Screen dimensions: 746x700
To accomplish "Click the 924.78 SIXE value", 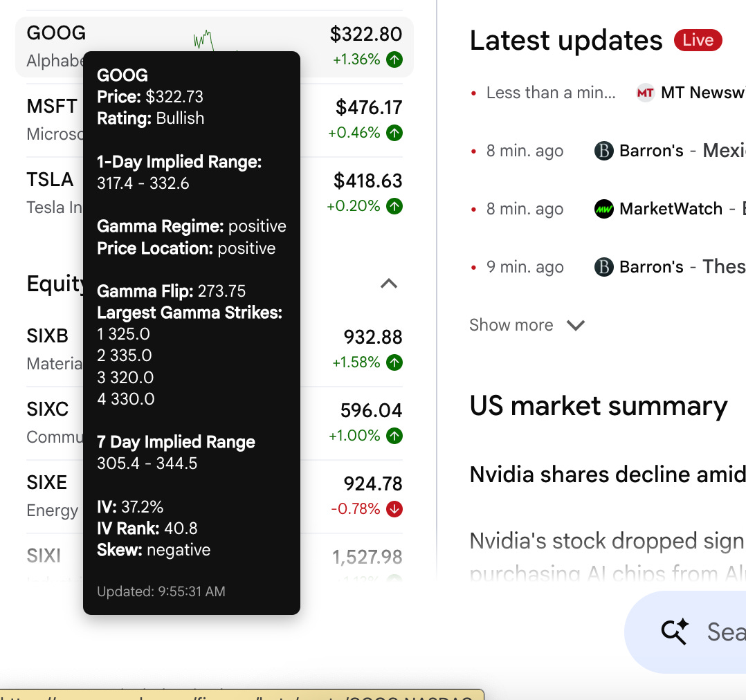I will pos(373,483).
